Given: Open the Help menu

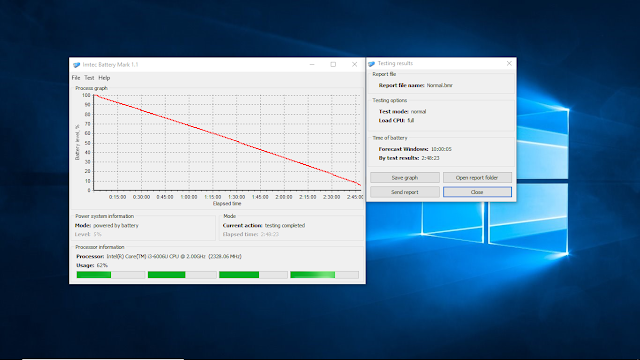Looking at the screenshot, I should [104, 78].
